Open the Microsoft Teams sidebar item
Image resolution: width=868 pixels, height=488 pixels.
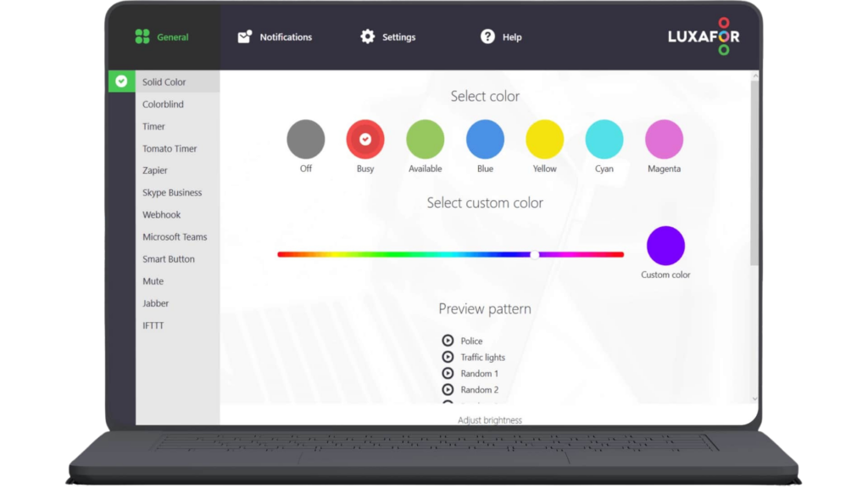[x=175, y=237]
